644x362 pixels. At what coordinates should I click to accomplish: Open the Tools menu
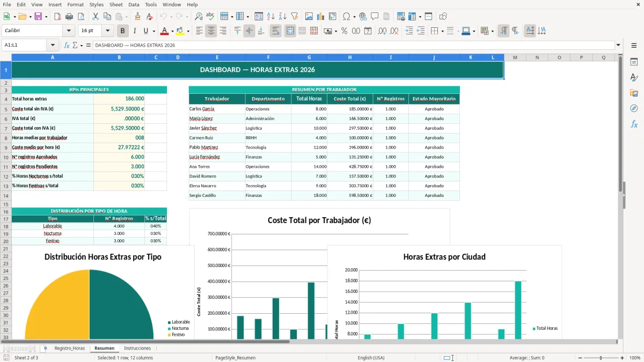pyautogui.click(x=151, y=4)
